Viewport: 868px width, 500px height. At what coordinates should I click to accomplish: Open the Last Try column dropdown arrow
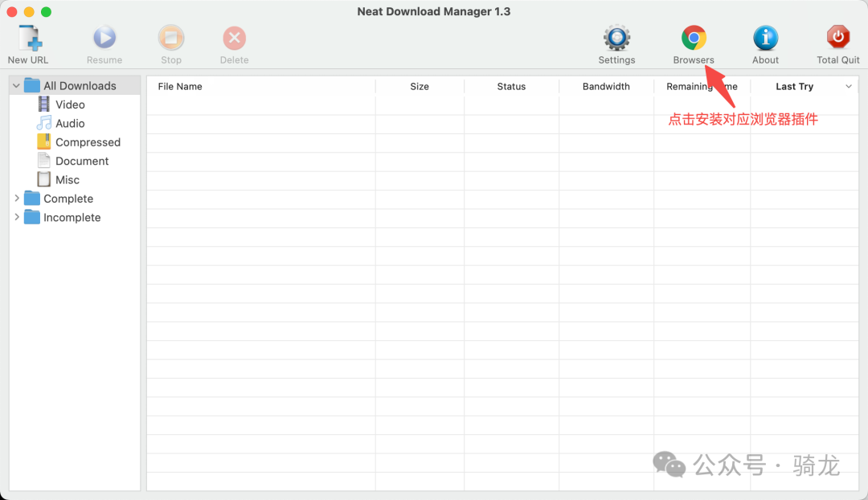pos(849,86)
